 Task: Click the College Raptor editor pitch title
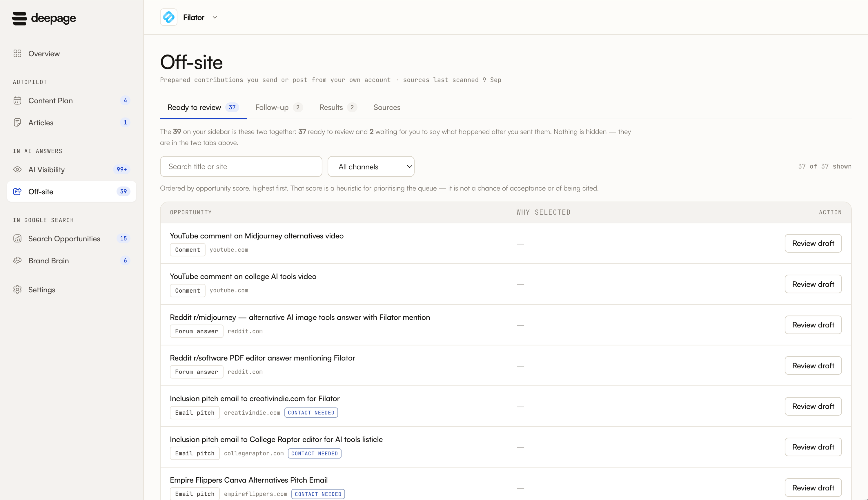point(276,440)
